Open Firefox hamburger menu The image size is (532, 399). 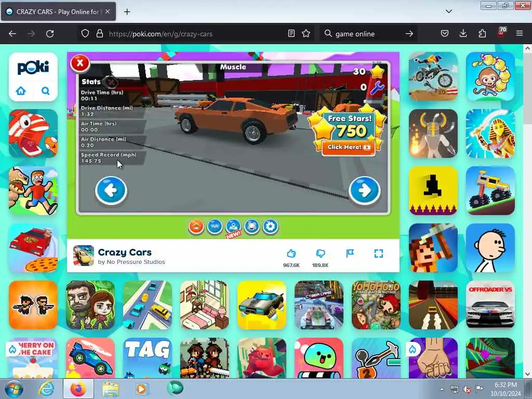tap(519, 33)
